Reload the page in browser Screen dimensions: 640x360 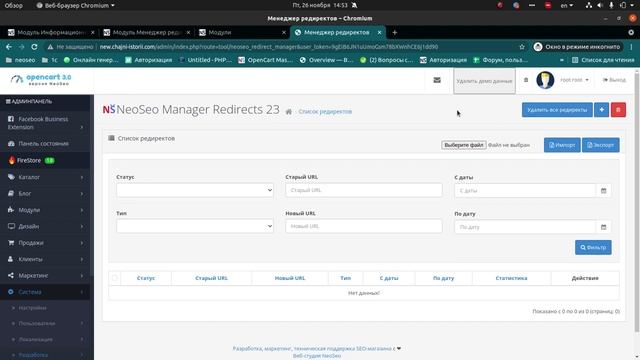click(34, 47)
